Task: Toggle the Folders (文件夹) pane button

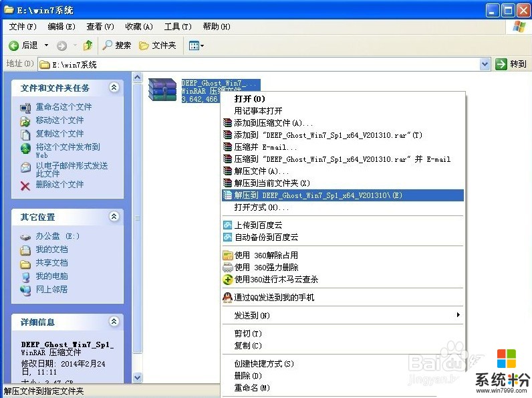Action: 158,45
